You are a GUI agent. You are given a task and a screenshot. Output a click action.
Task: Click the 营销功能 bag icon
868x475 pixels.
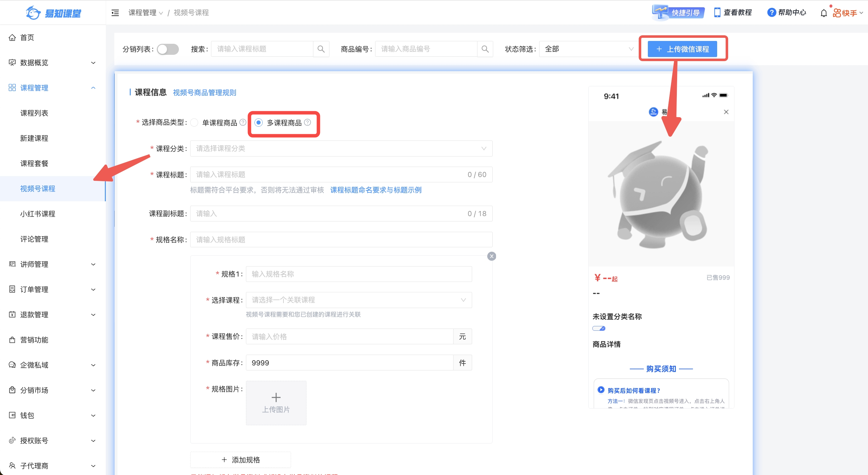(x=12, y=340)
